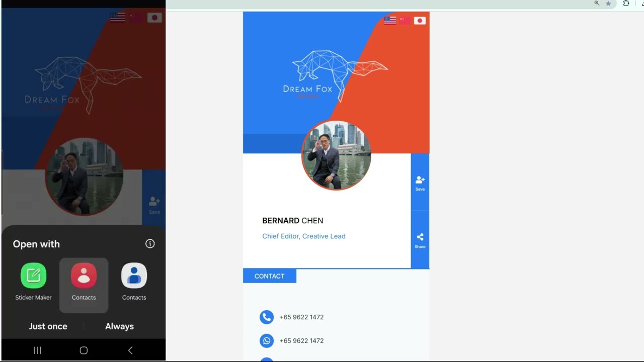Click the WhatsApp number +65 9622 1472
The width and height of the screenshot is (644, 362).
pos(301,341)
